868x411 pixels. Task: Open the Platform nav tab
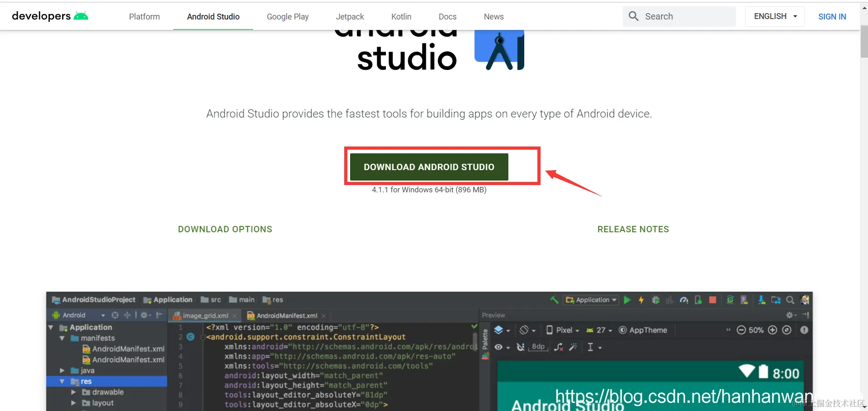point(144,17)
